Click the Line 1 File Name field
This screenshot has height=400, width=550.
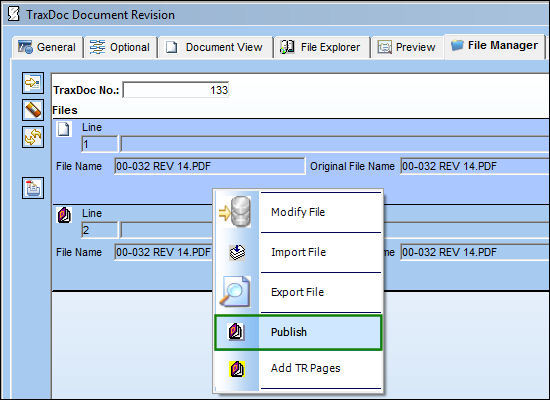coord(210,166)
